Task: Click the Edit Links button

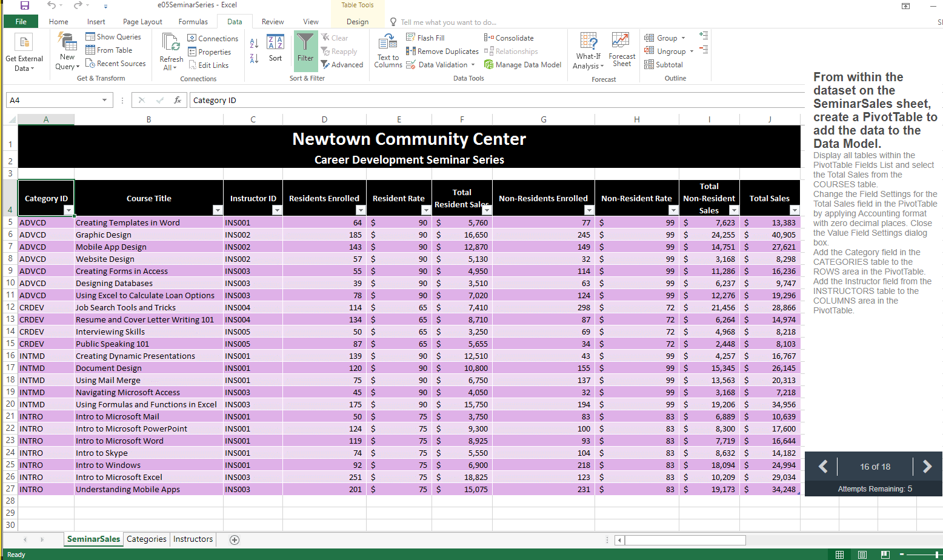Action: 213,65
